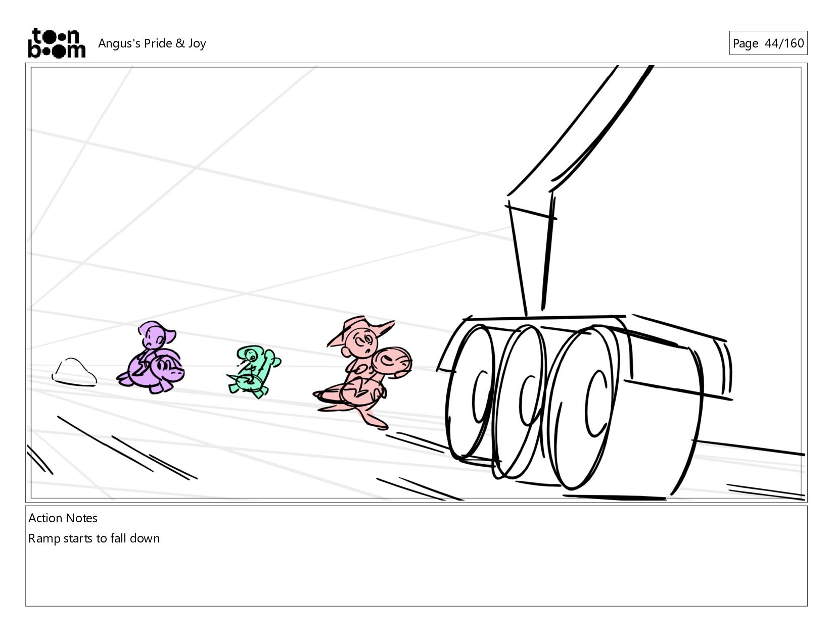Viewport: 834px width, 644px height.
Task: Click the purple character riding the pony
Action: tap(151, 357)
